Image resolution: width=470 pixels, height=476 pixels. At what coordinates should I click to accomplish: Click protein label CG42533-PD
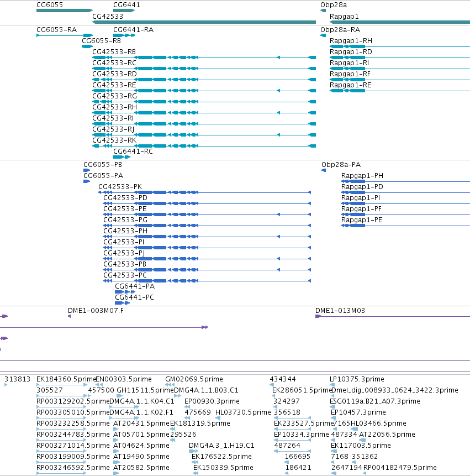pyautogui.click(x=125, y=198)
